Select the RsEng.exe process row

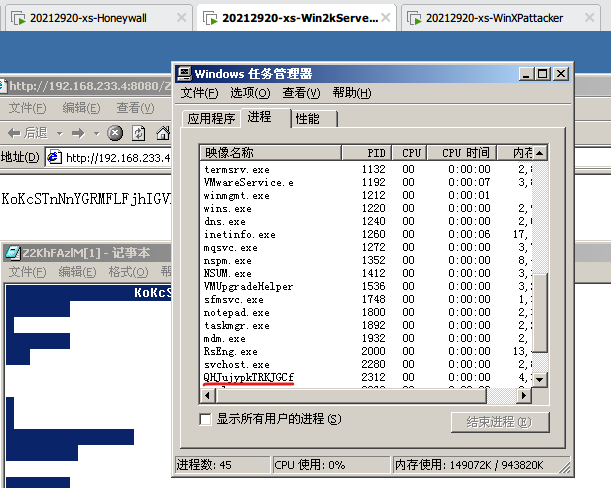pos(366,351)
